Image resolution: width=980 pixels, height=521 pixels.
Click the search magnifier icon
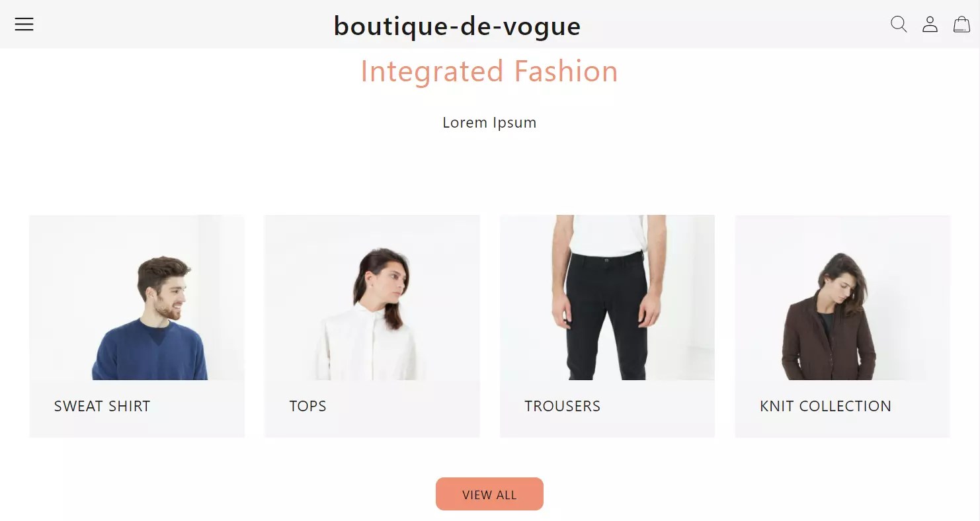(899, 24)
